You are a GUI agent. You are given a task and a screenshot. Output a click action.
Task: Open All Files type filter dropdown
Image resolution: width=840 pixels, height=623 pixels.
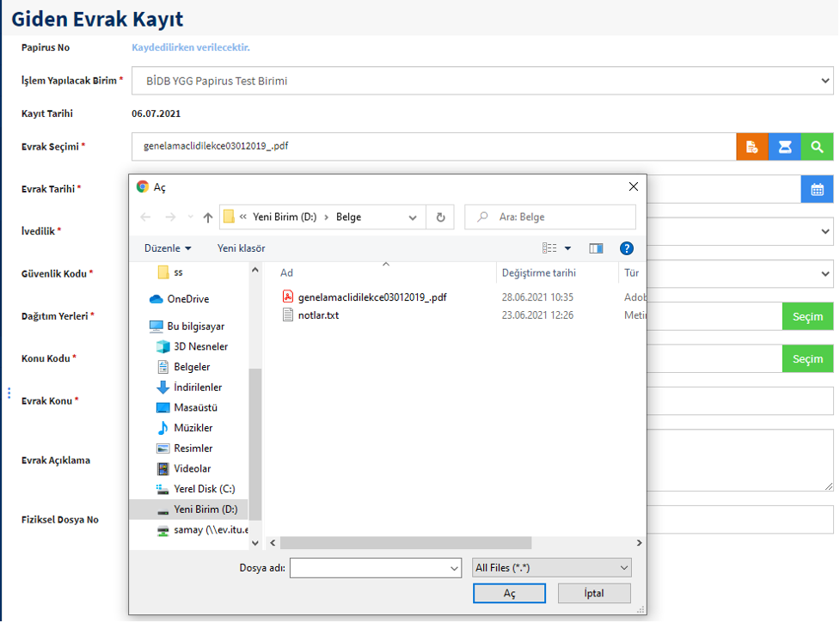[x=552, y=568]
